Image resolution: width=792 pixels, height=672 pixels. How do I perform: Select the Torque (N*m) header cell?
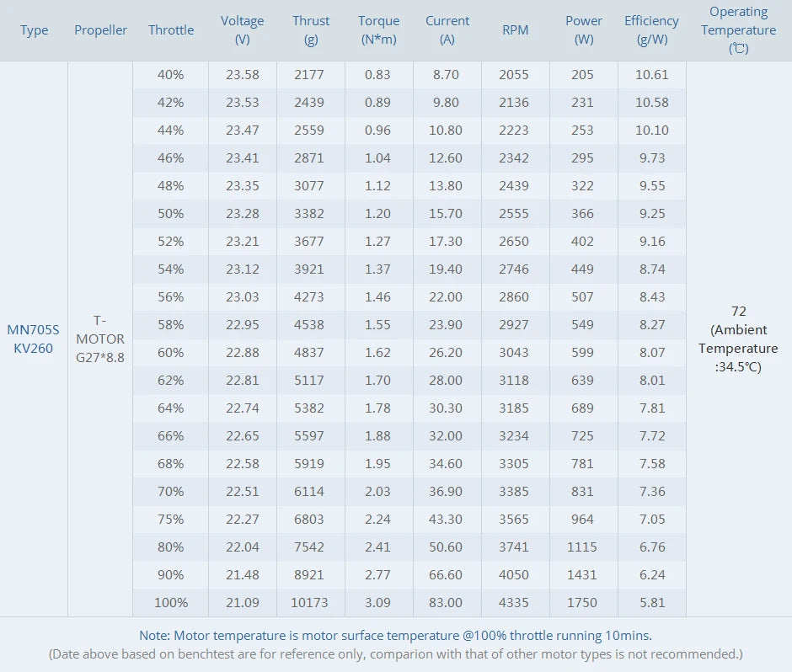point(379,29)
